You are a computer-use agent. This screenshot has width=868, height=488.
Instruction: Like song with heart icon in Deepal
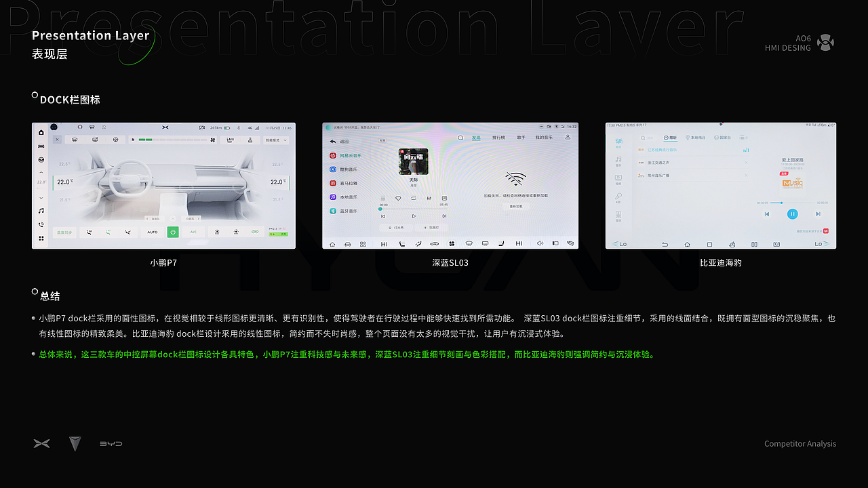[398, 198]
